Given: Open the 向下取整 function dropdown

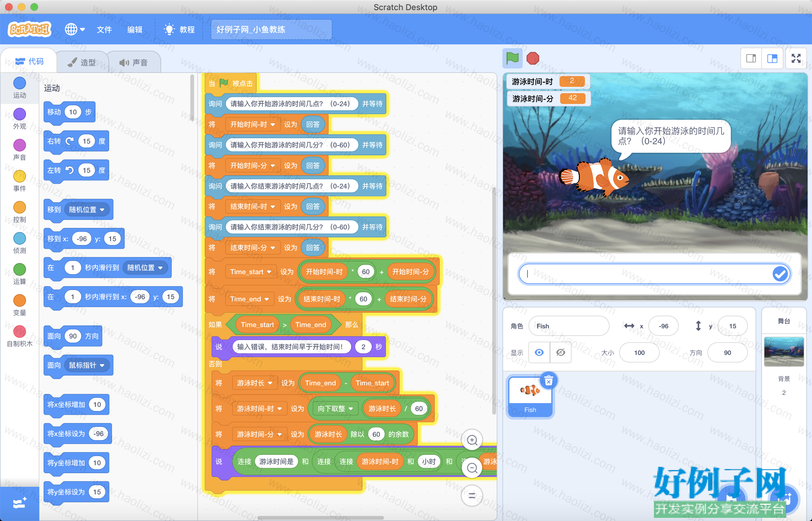Looking at the screenshot, I should 335,409.
